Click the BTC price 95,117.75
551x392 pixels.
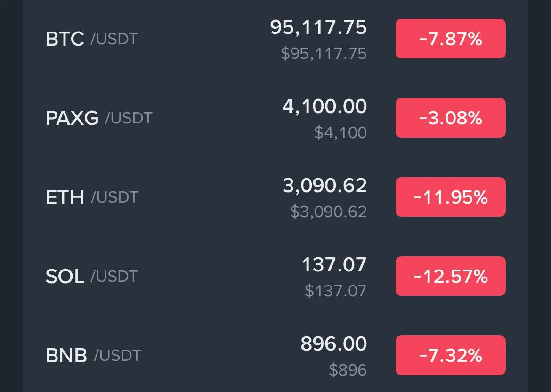pos(318,27)
